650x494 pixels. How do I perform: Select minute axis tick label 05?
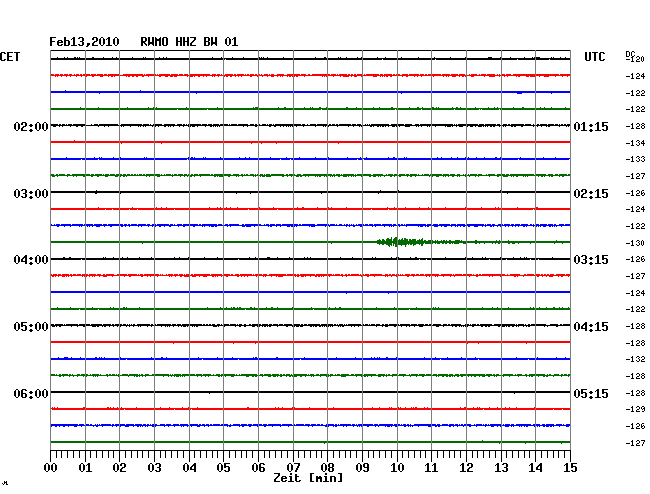223,467
